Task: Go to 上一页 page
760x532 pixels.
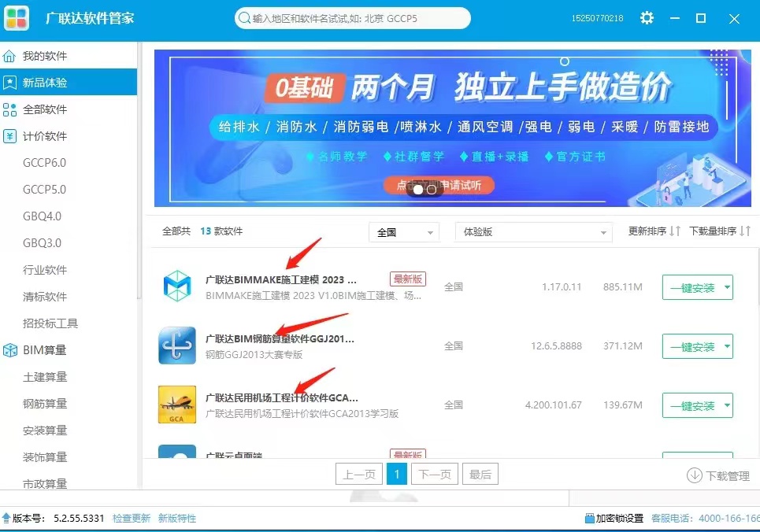Action: click(359, 475)
